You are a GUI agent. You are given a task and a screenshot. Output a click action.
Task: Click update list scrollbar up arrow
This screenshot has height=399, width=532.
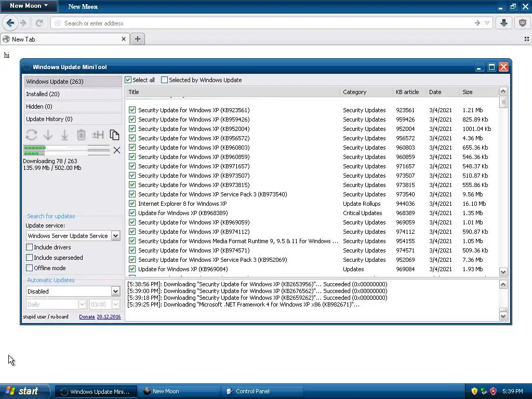click(503, 91)
